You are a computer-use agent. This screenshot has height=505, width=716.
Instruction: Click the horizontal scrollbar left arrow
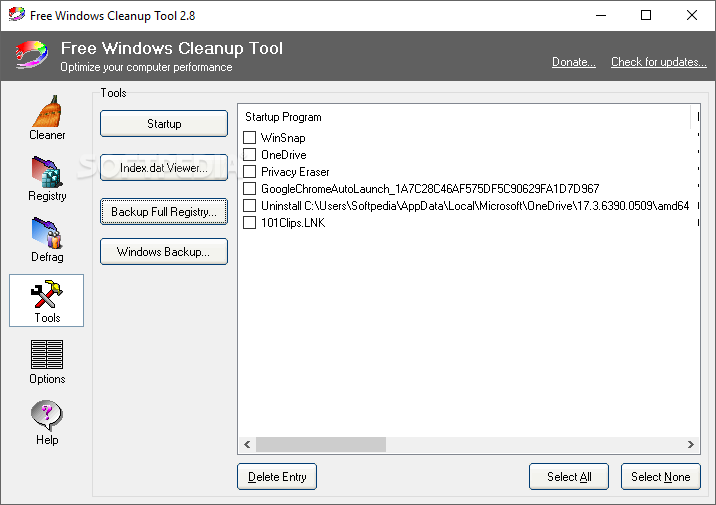[247, 444]
